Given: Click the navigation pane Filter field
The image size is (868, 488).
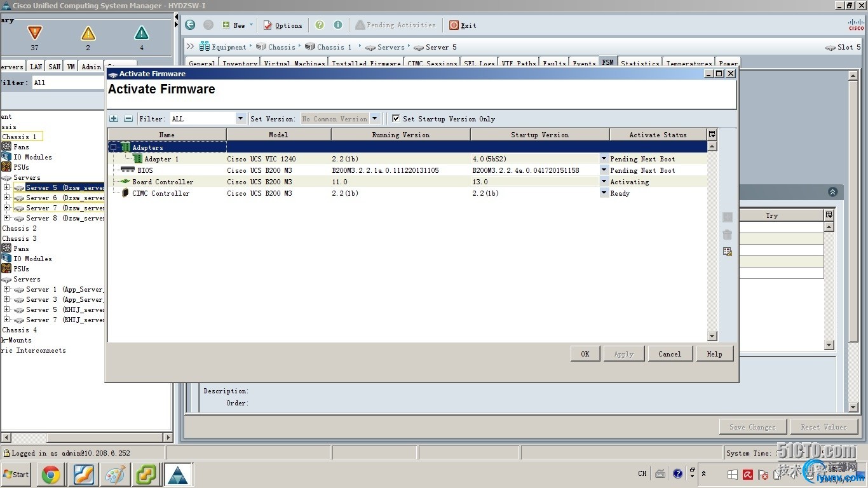Looking at the screenshot, I should coord(68,83).
